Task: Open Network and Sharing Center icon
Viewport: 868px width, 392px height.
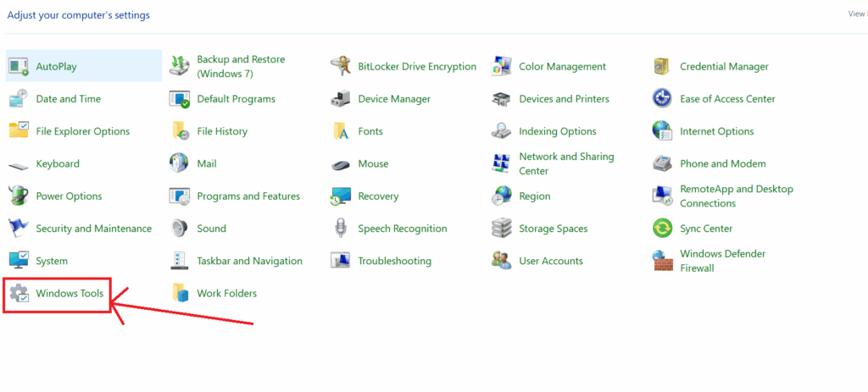Action: point(501,163)
